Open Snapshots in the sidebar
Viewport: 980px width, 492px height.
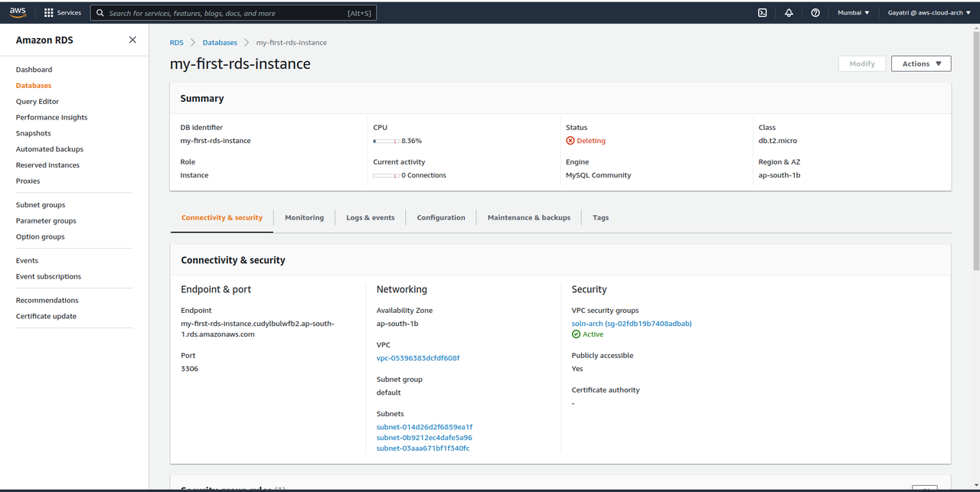pyautogui.click(x=34, y=133)
